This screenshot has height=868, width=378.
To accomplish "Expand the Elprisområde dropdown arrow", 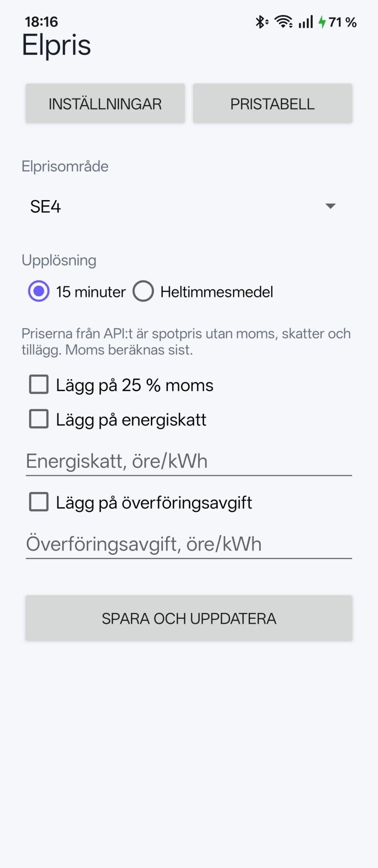I will pyautogui.click(x=330, y=206).
